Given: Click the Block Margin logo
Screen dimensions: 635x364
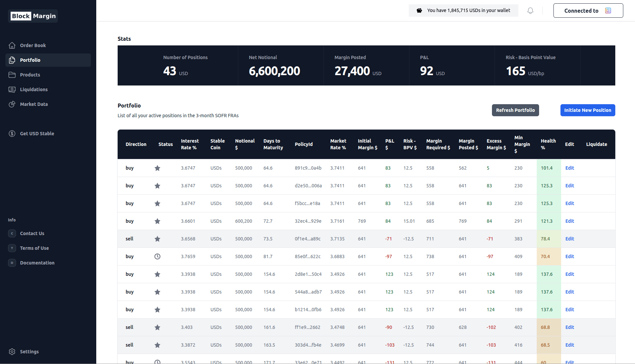Looking at the screenshot, I should (x=33, y=16).
